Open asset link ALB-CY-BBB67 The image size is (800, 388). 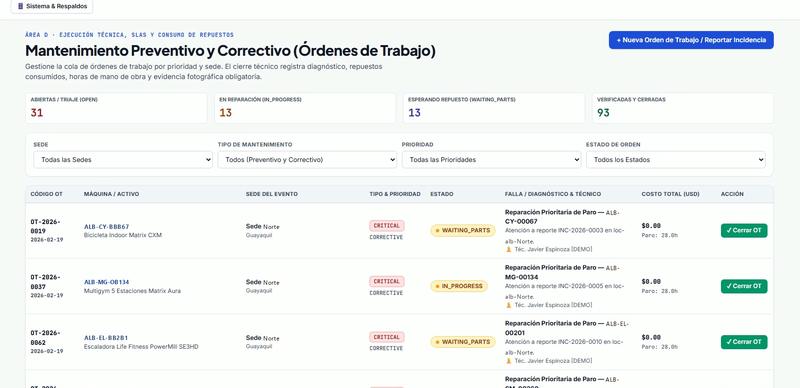(x=107, y=227)
